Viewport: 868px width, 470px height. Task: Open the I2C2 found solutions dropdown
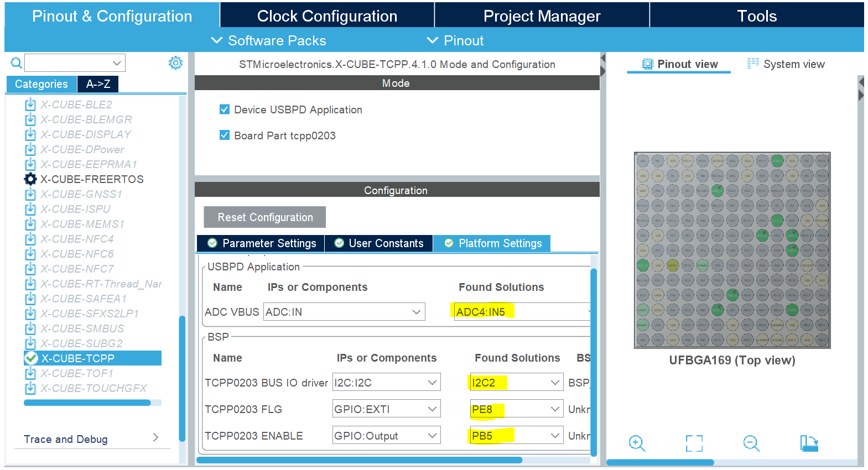click(516, 383)
